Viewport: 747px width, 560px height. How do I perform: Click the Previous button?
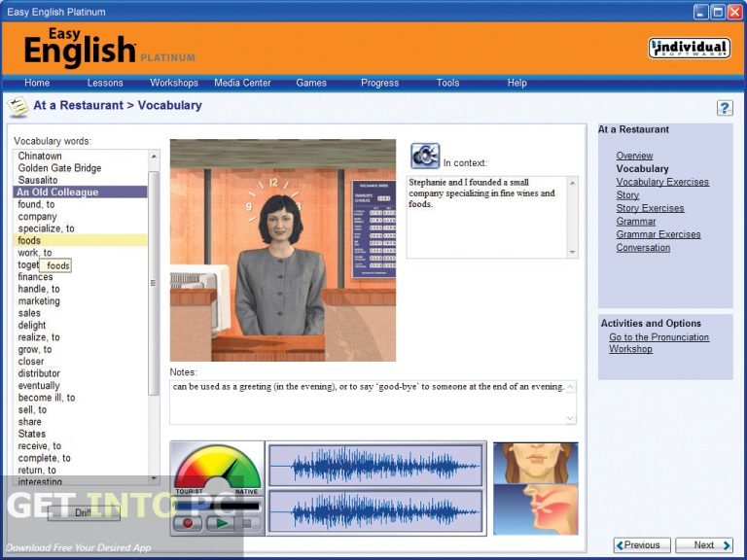(642, 545)
